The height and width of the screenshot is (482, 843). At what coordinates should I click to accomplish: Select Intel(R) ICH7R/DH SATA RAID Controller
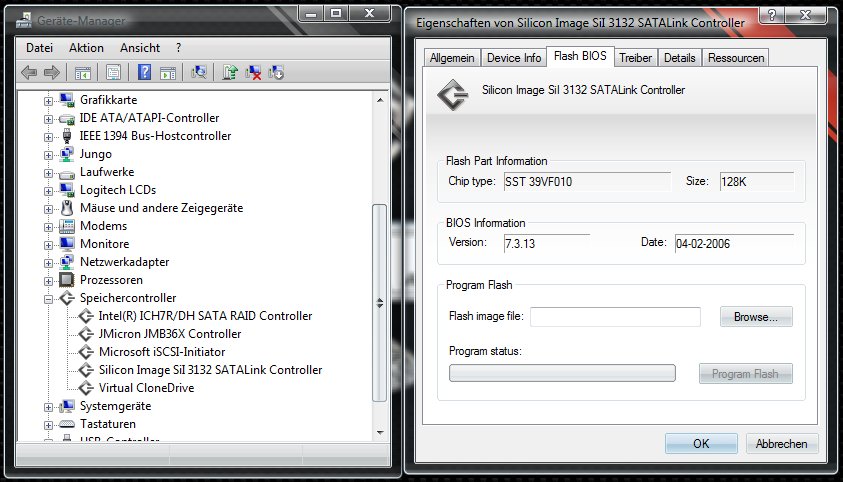pos(205,316)
